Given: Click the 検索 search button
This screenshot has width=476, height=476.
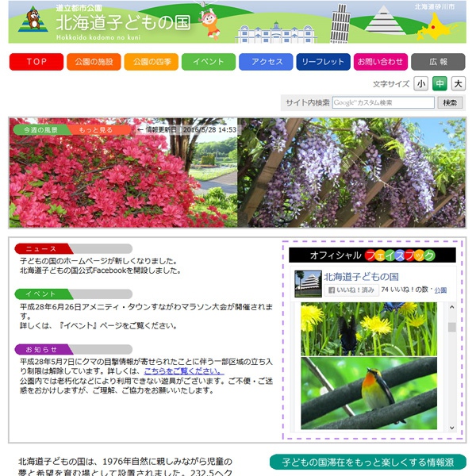Looking at the screenshot, I should [450, 102].
